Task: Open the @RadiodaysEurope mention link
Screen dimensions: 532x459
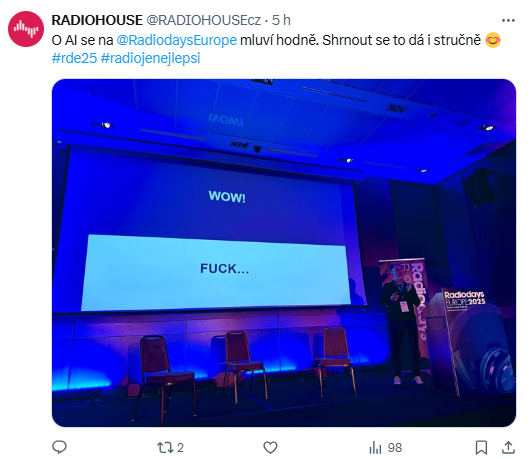Action: (176, 40)
